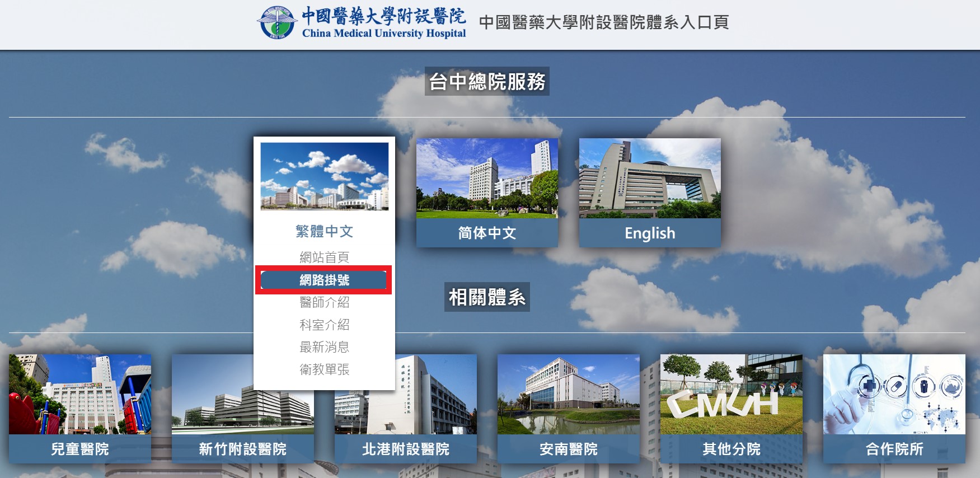Screen dimensions: 980x478
Task: Go to 合作院所 label
Action: (894, 449)
